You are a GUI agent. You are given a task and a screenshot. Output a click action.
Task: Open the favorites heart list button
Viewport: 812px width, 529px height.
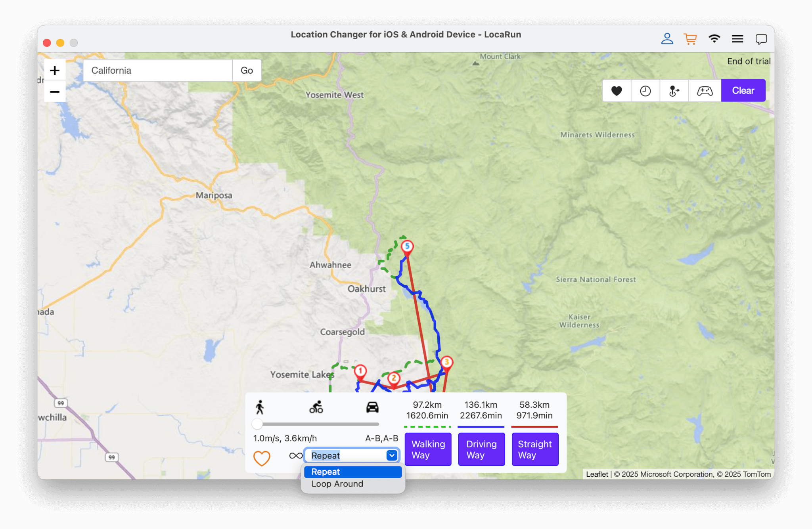(617, 91)
